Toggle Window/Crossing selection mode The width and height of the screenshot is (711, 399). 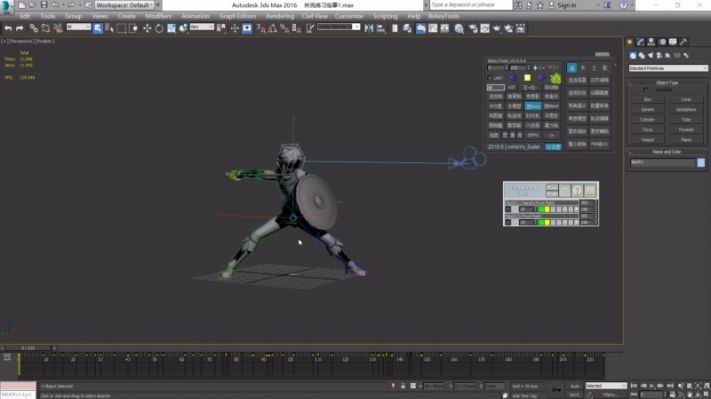point(133,28)
